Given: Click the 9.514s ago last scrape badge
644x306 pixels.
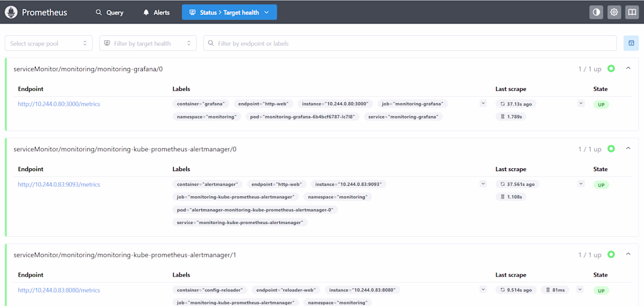Looking at the screenshot, I should point(516,290).
